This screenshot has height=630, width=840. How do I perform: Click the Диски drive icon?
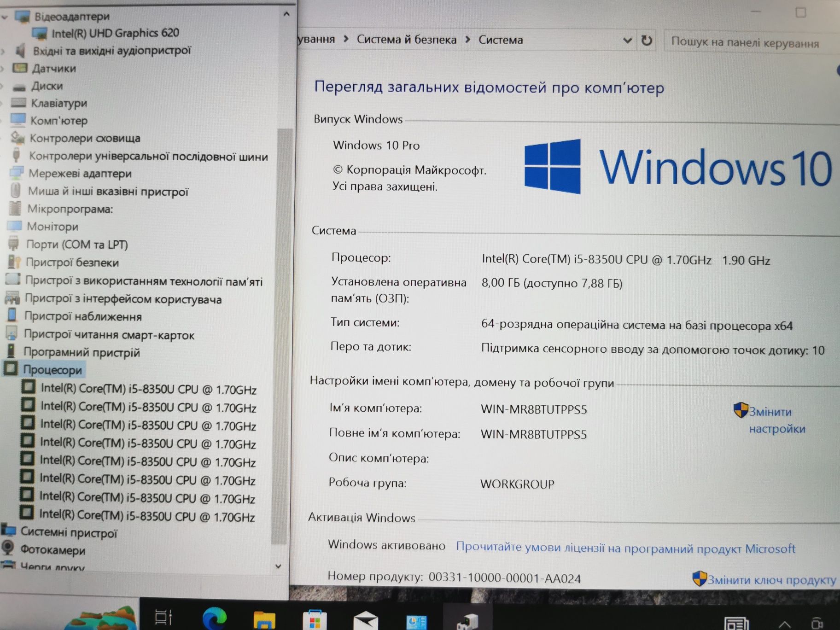click(x=19, y=87)
